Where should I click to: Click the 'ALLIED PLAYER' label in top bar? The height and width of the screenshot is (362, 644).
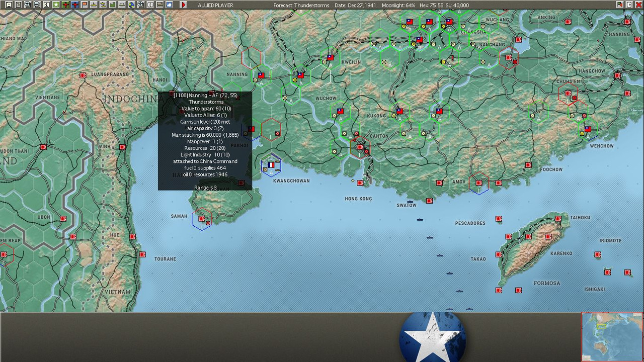point(215,5)
